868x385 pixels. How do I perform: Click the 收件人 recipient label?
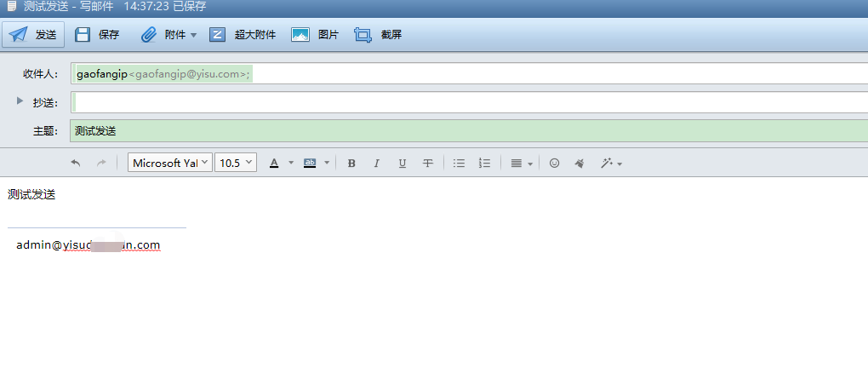pyautogui.click(x=40, y=74)
